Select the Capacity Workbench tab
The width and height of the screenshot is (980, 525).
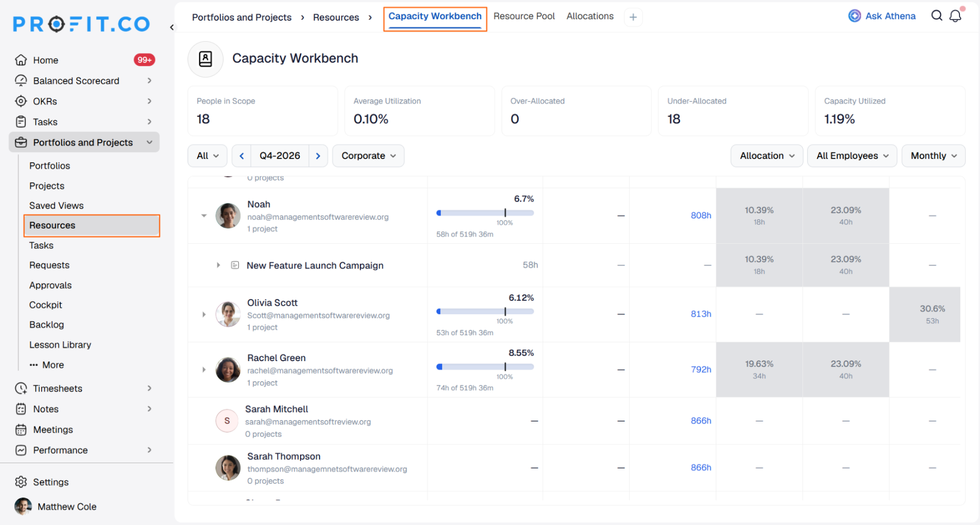(x=435, y=17)
